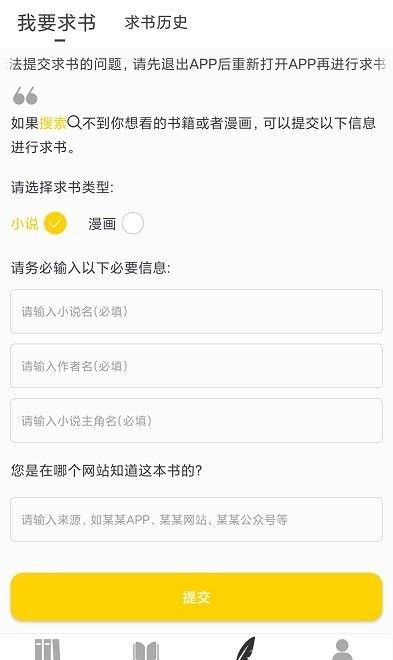
Task: Select the 漫画 empty radio circle
Action: click(133, 223)
